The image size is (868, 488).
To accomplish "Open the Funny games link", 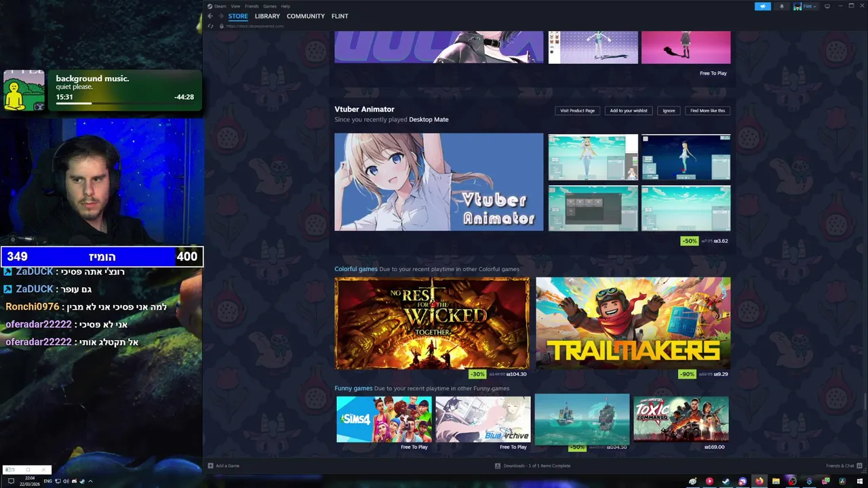I will click(353, 388).
